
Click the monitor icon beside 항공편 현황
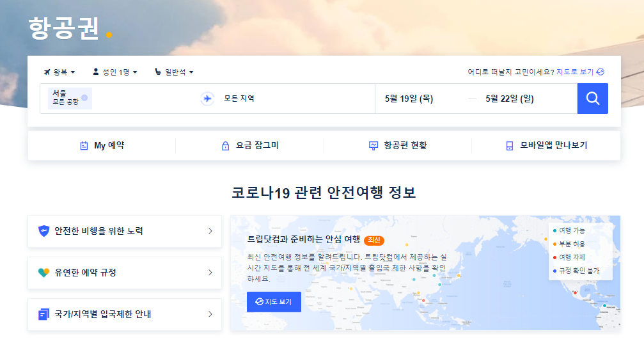(373, 146)
